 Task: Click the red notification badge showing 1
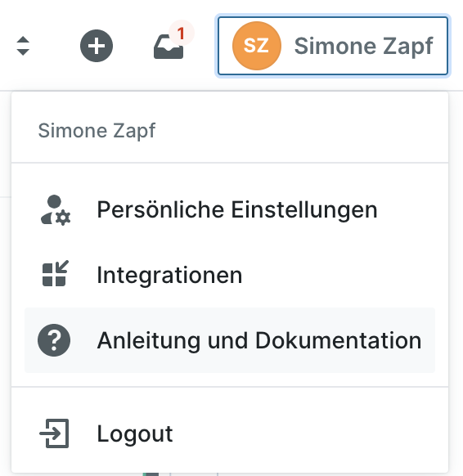point(182,33)
